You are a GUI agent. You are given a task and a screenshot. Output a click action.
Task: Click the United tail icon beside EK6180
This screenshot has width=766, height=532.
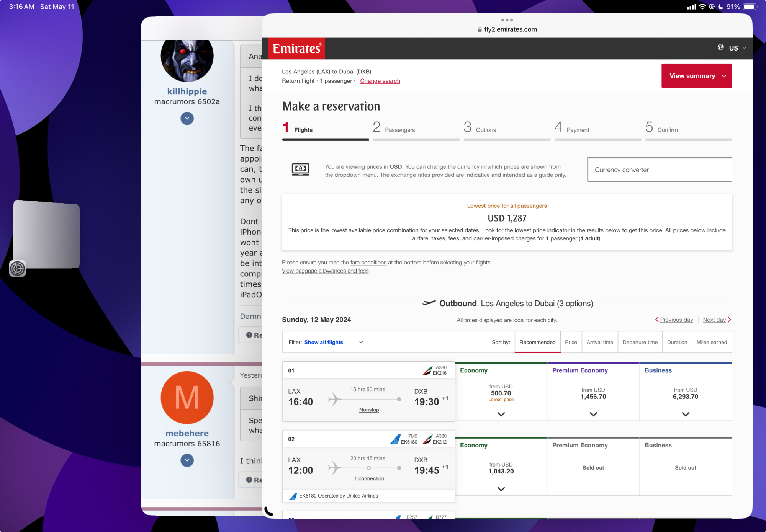tap(395, 439)
